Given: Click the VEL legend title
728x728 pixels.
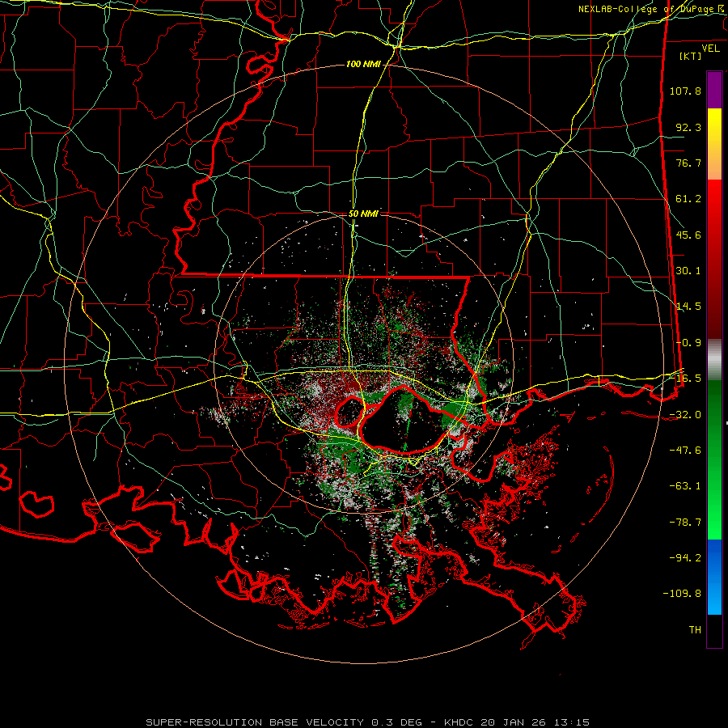Looking at the screenshot, I should [710, 49].
